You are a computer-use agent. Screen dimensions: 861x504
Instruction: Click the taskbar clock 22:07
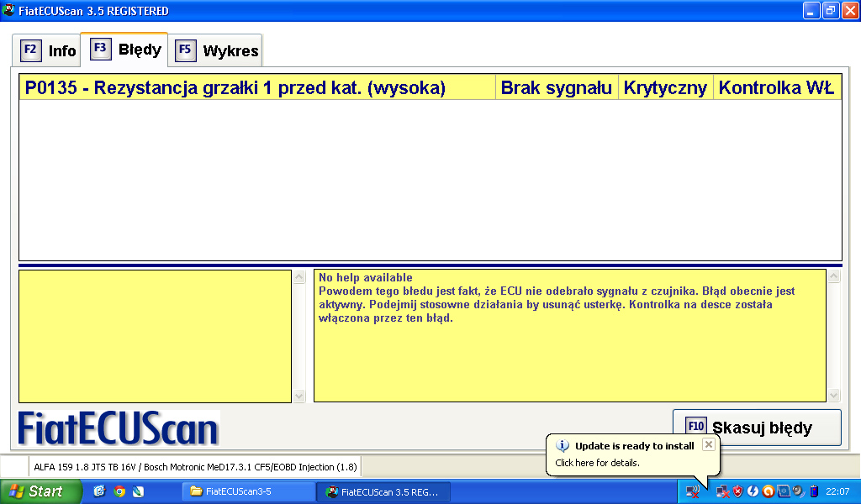pos(837,491)
